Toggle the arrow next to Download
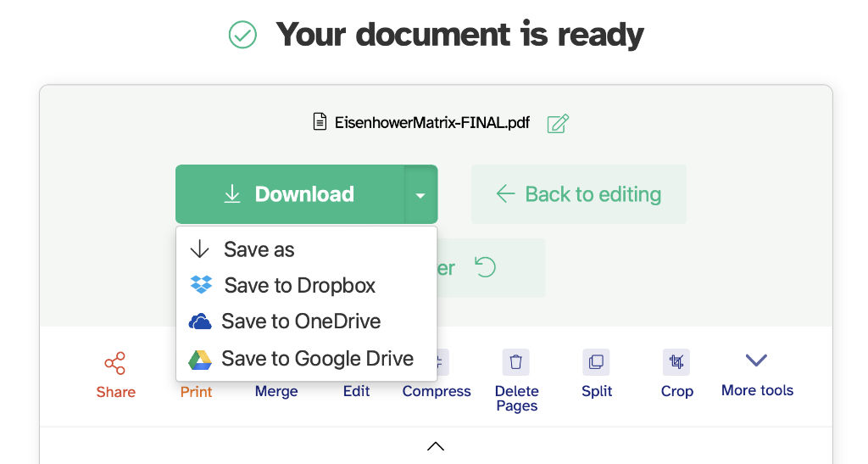868x464 pixels. 420,195
